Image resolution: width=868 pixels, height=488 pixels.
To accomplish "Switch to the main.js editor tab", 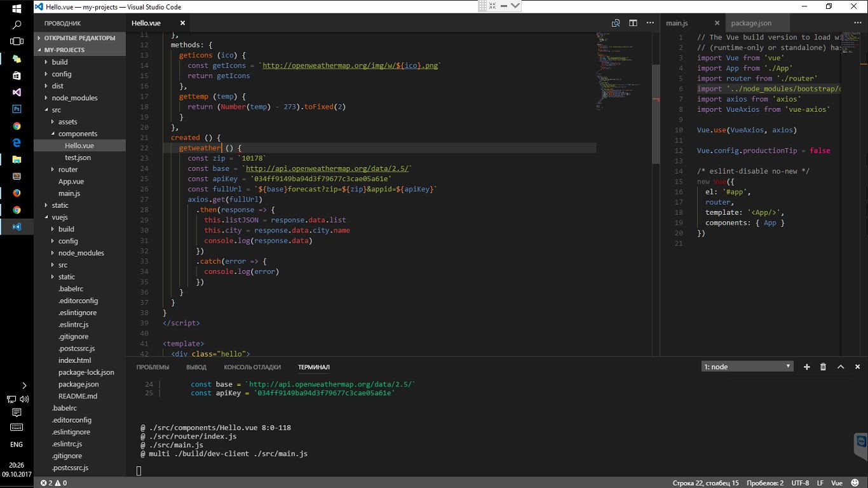I will 677,23.
